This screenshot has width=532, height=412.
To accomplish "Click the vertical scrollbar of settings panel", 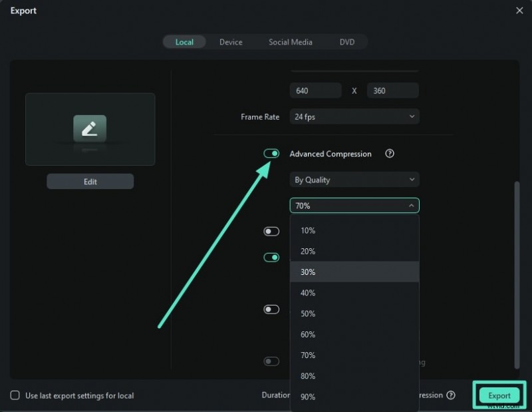I will tap(517, 273).
